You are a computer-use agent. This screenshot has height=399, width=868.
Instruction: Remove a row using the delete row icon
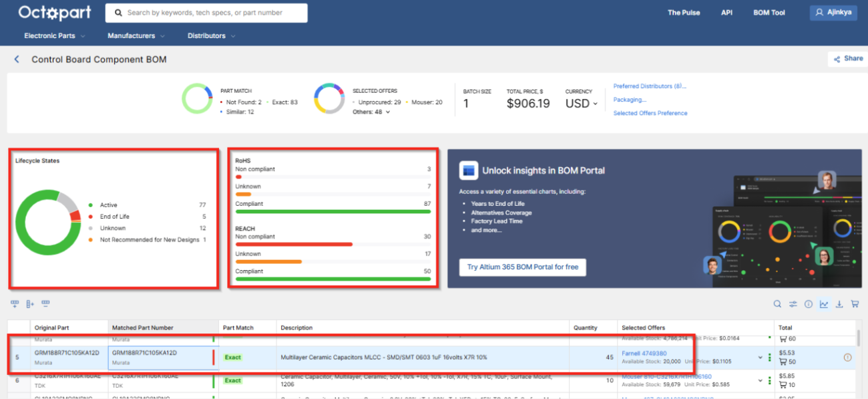tap(45, 303)
